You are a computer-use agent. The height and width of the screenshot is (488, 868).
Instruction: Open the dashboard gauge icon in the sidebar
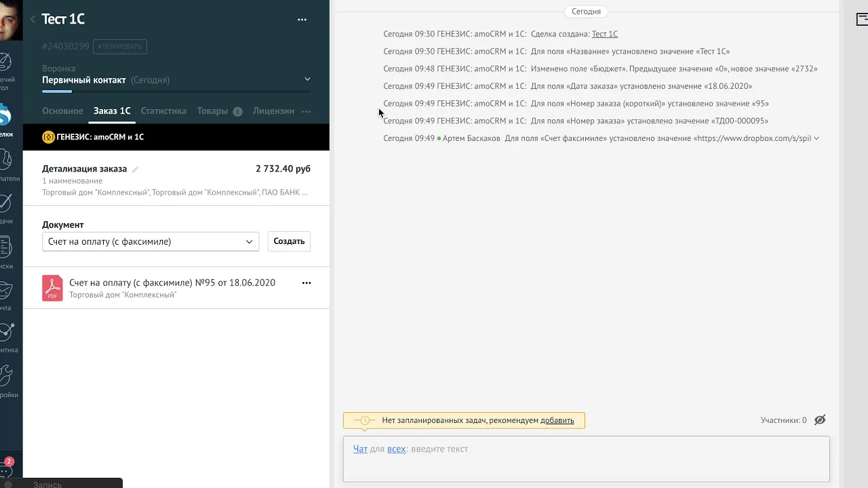(5, 63)
